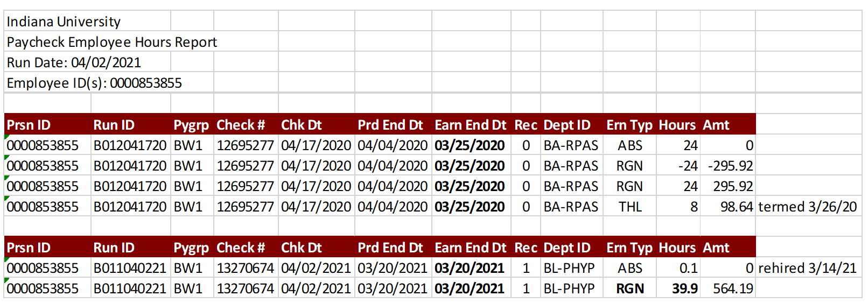Select the 98.64 amount cell
Viewport: 868px width, 303px height.
coord(728,207)
